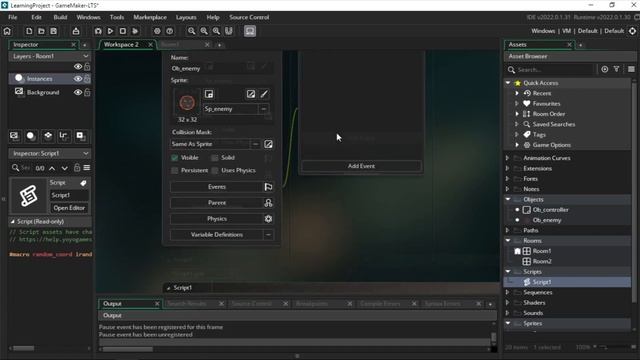Expand the Animation Curves folder
This screenshot has width=640, height=360.
[x=508, y=158]
